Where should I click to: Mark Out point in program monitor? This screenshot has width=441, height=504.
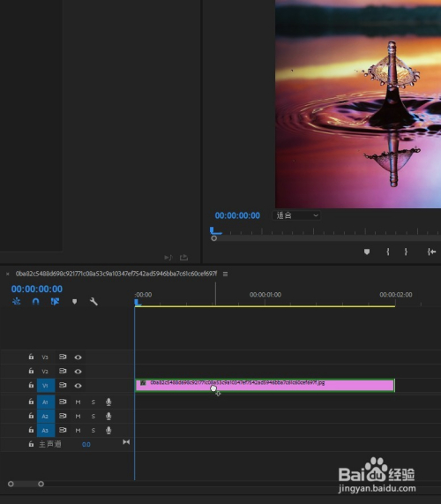(406, 252)
